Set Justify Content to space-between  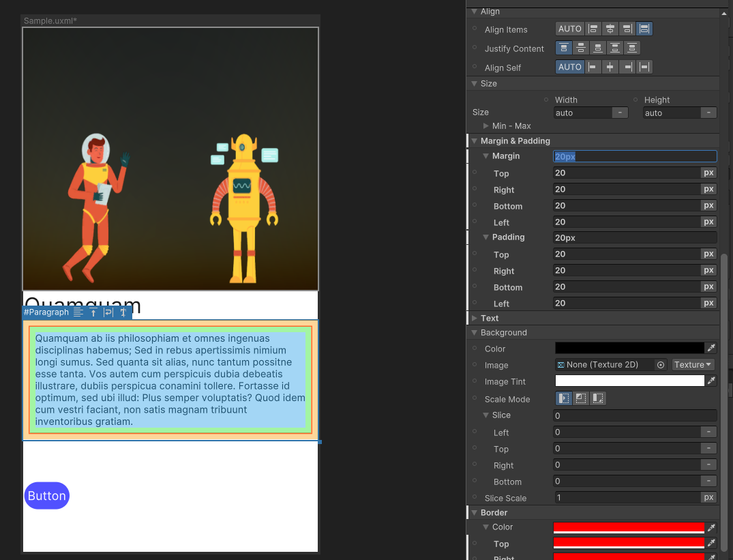[615, 48]
